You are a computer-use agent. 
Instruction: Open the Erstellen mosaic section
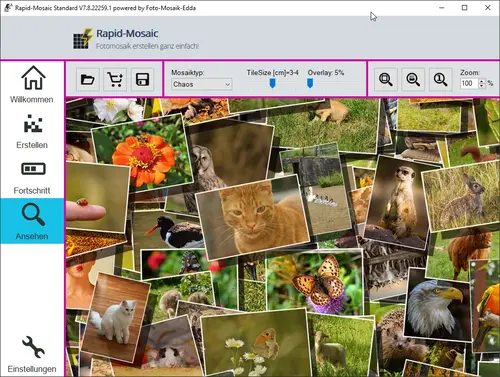32,131
